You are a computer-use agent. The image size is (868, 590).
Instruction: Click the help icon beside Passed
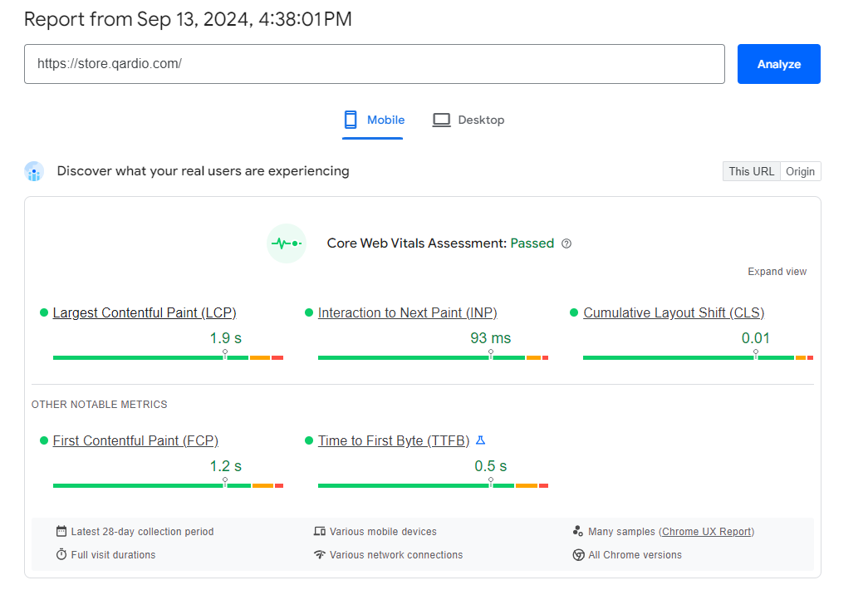[x=566, y=243]
